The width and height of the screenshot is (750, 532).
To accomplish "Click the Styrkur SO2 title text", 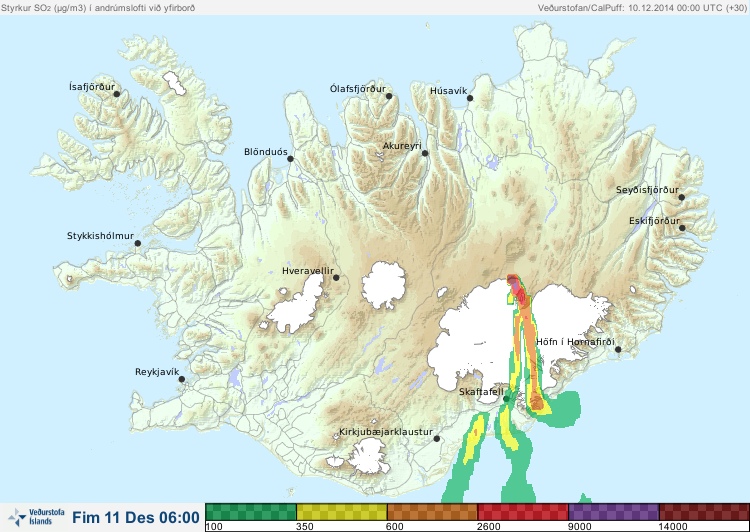I will click(x=98, y=8).
